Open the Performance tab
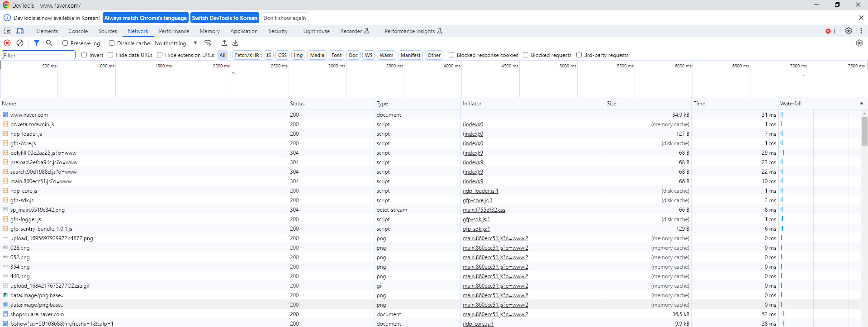This screenshot has height=327, width=868. click(x=174, y=31)
